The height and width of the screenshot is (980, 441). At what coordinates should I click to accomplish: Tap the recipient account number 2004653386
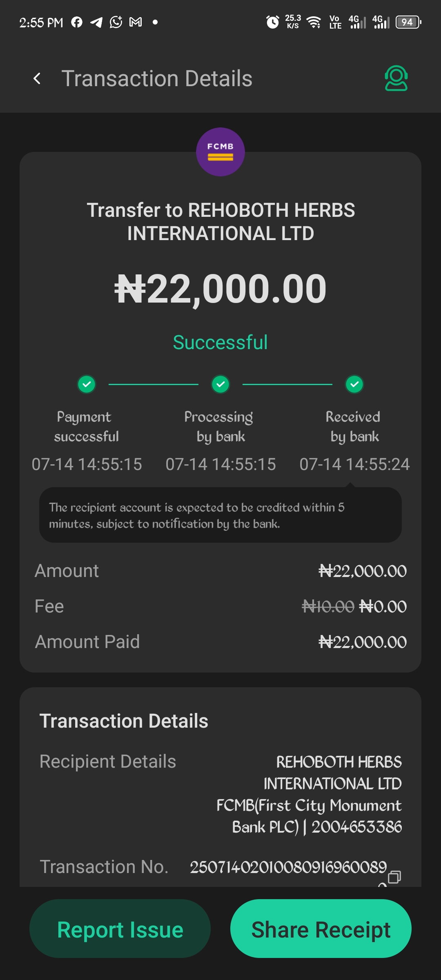(x=356, y=827)
